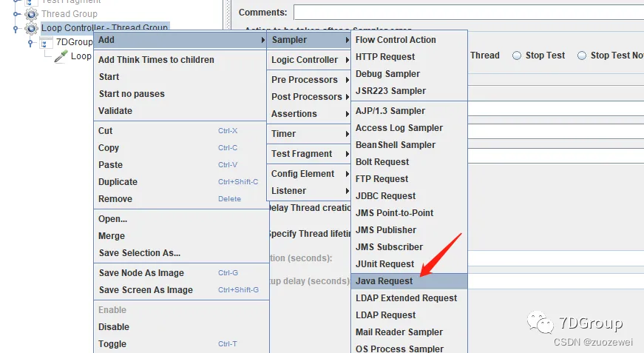Image resolution: width=644 pixels, height=353 pixels.
Task: Add a Flow Control Action sampler
Action: 410,40
